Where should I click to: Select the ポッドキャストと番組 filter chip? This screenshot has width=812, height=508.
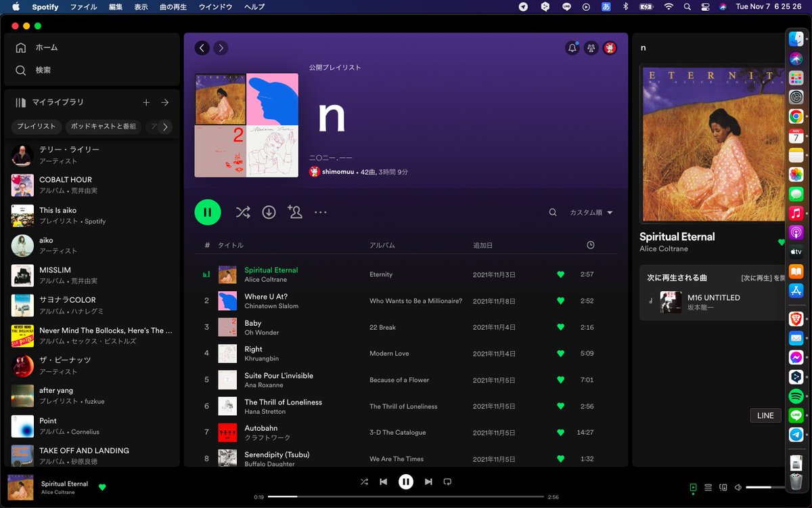[104, 127]
